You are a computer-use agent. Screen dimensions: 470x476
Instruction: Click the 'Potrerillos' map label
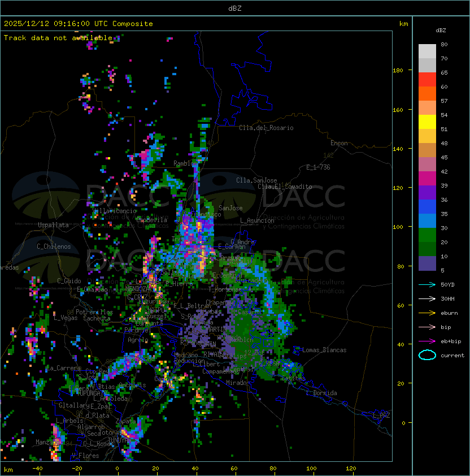click(x=94, y=312)
